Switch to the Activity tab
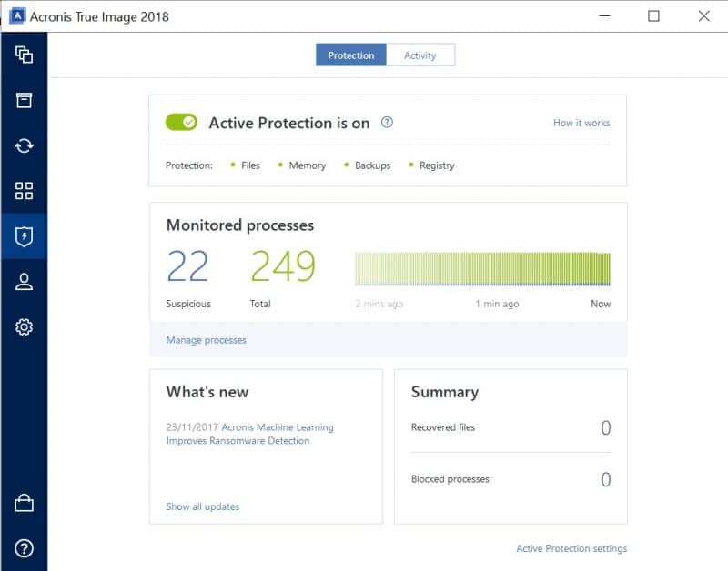This screenshot has width=728, height=571. pos(420,55)
